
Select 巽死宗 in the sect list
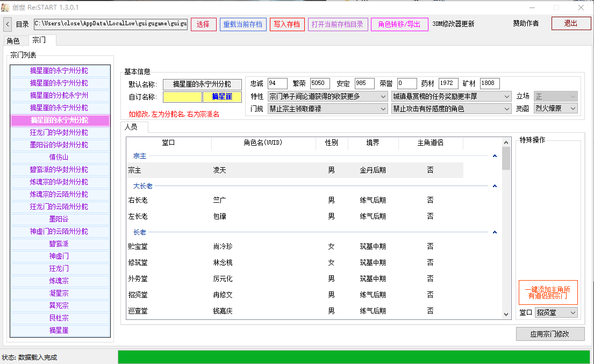coord(60,306)
